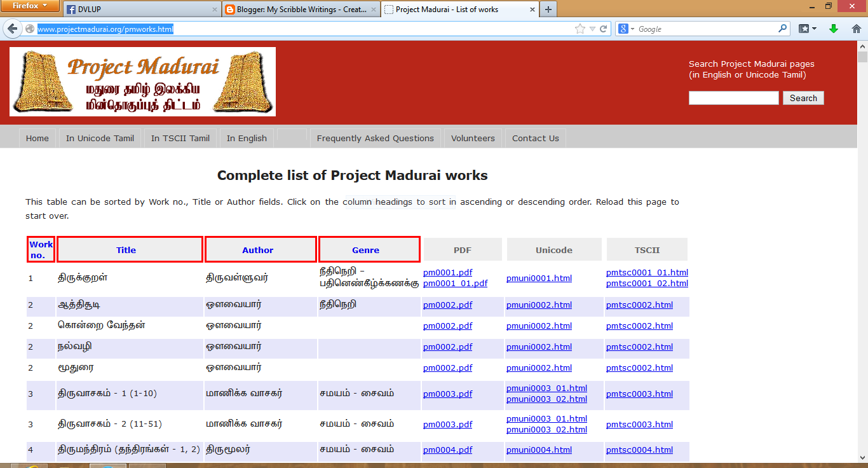Click the author cell திருமூலர்
The height and width of the screenshot is (468, 868).
(228, 450)
